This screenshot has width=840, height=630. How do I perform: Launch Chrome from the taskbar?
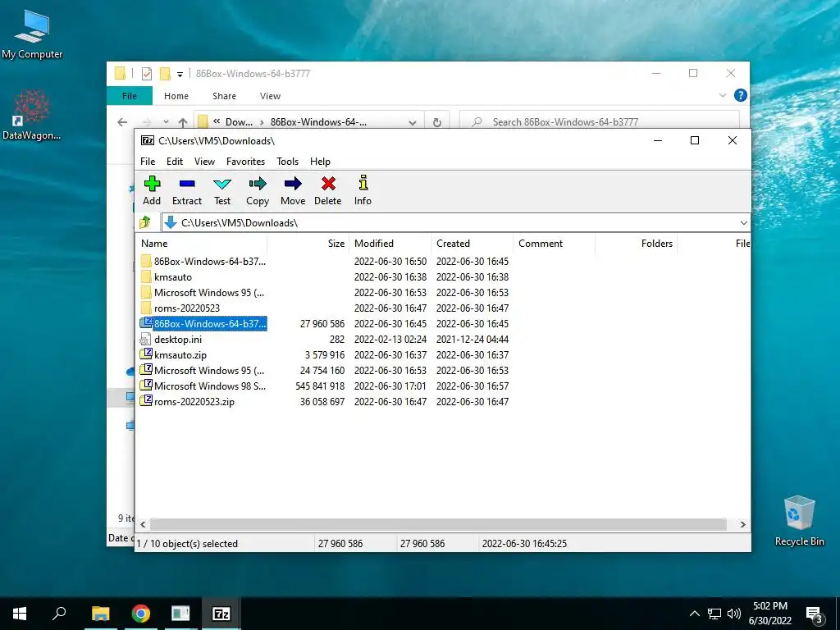(141, 614)
